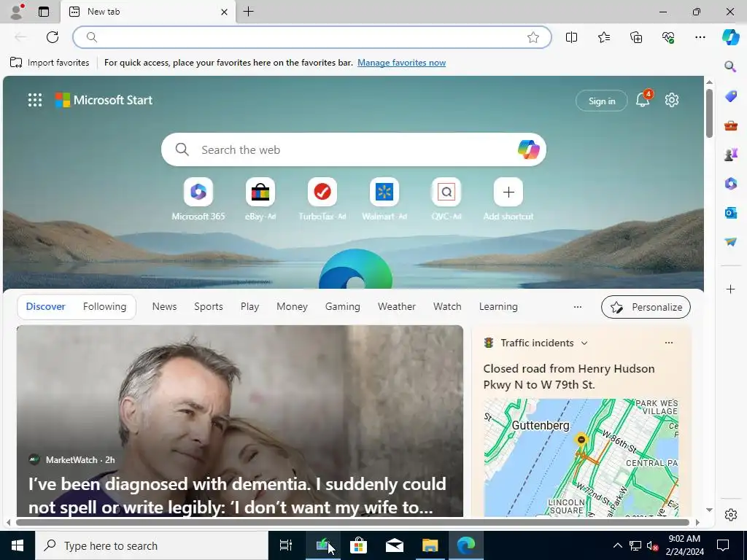This screenshot has width=747, height=560.
Task: Click the Search the web box
Action: click(354, 149)
